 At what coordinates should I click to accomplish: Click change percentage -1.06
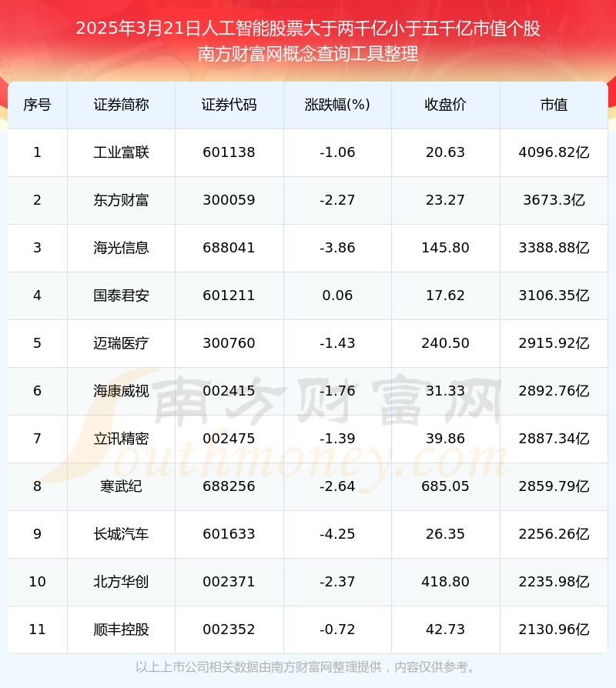[x=337, y=152]
